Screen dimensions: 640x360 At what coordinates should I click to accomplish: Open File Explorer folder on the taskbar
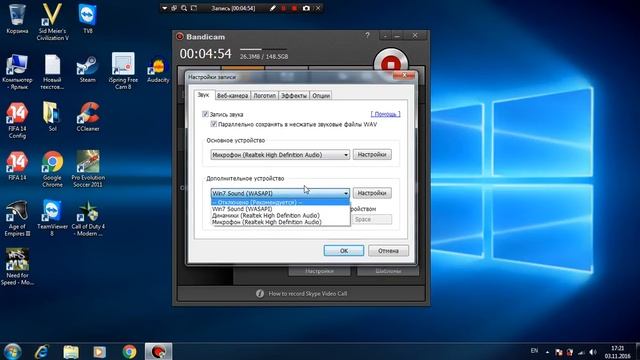point(71,351)
